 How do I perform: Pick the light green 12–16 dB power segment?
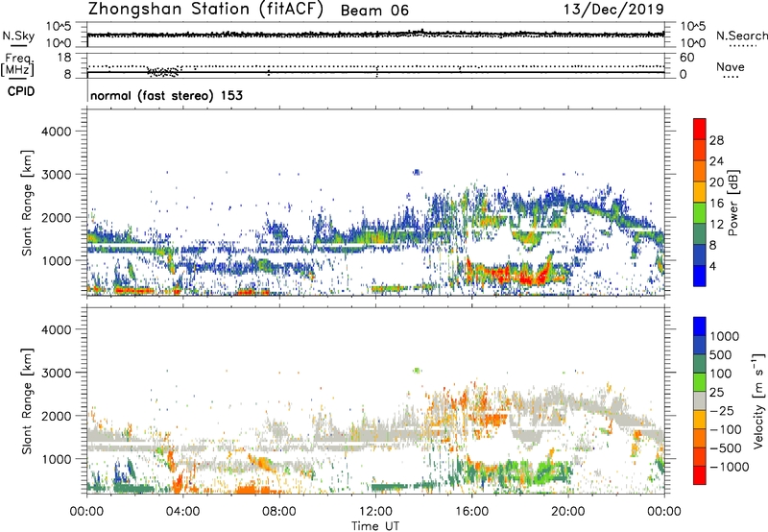point(700,212)
